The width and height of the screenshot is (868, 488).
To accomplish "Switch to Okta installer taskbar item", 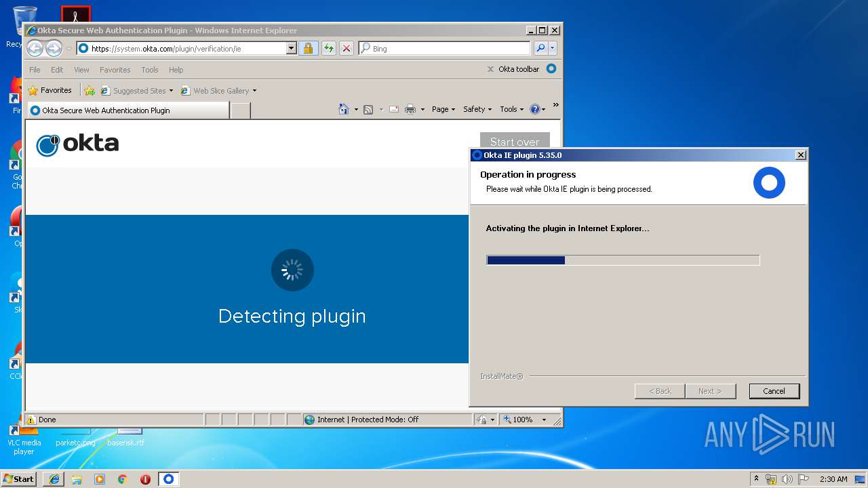I will 169,479.
